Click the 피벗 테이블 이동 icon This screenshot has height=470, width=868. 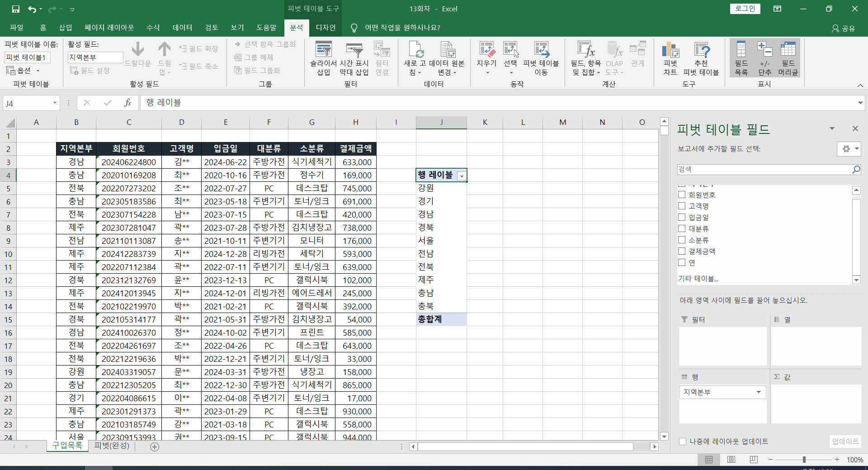pos(541,58)
